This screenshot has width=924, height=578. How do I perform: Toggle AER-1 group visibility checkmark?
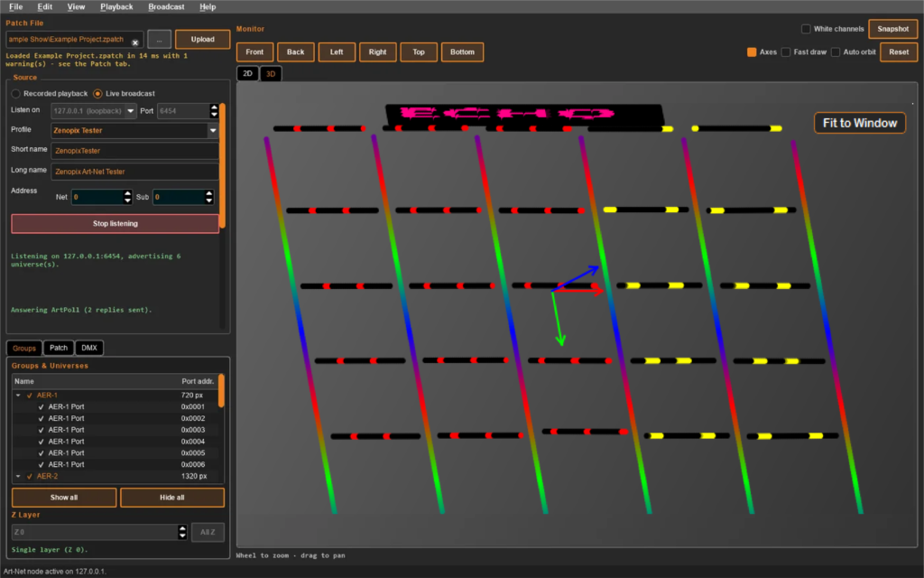pyautogui.click(x=30, y=396)
